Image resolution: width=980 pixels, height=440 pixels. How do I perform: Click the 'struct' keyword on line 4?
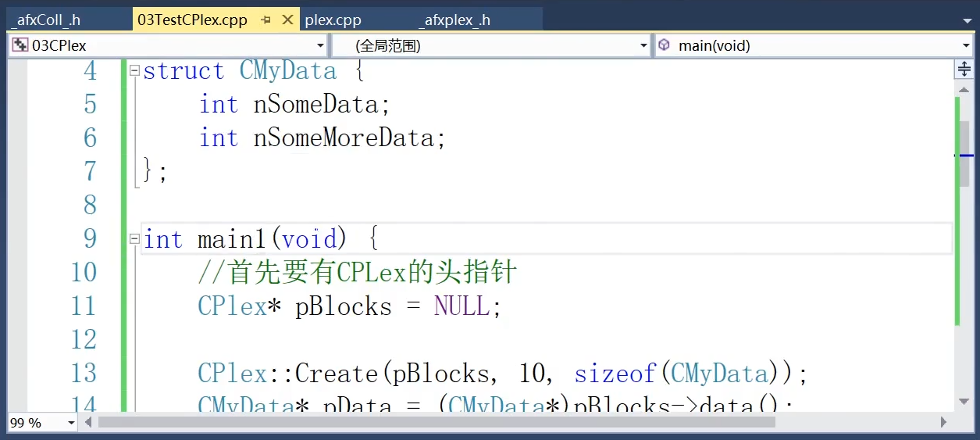tap(184, 71)
